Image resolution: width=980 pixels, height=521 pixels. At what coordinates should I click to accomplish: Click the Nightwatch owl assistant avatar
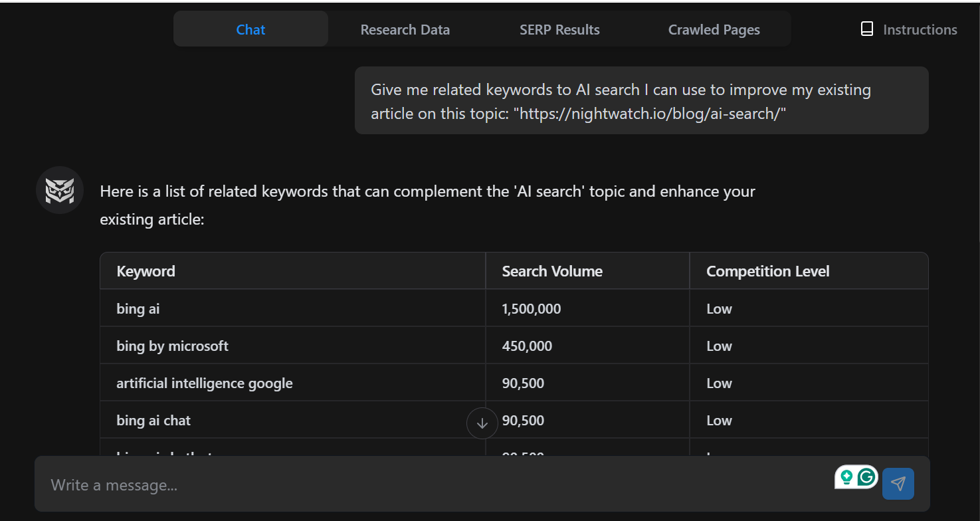[x=59, y=190]
